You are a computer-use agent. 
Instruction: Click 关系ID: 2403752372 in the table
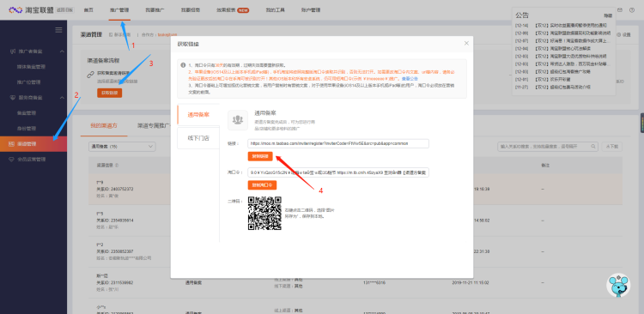[x=114, y=190]
